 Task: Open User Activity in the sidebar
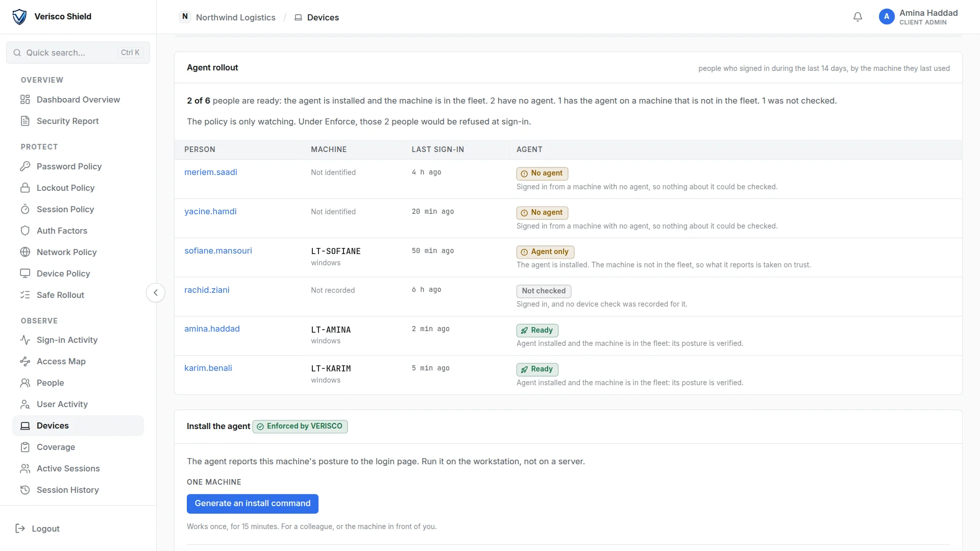coord(78,404)
